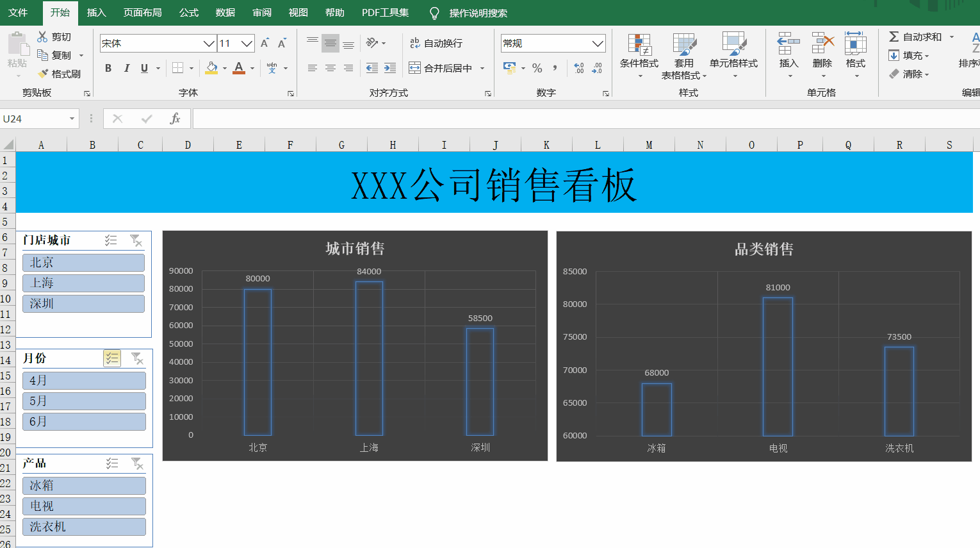Click the text orientation icon
Screen dimensions: 980x548
tap(372, 43)
